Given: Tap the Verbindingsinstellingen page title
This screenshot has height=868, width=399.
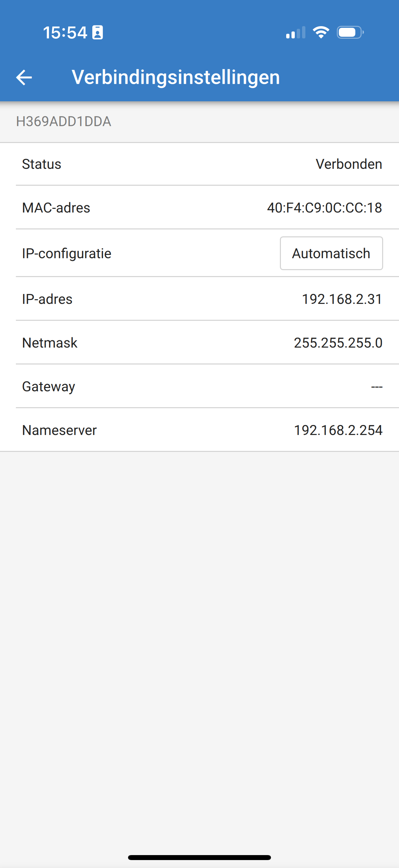Looking at the screenshot, I should 176,77.
